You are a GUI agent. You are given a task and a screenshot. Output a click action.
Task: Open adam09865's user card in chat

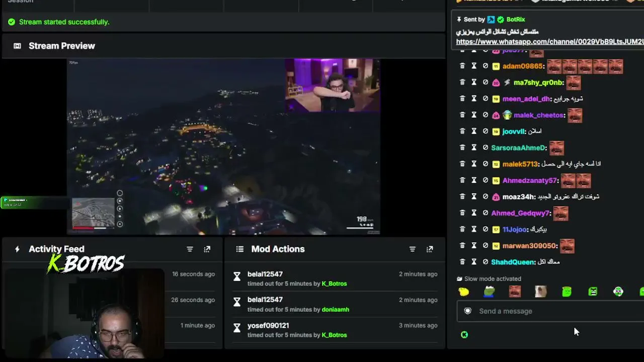(523, 66)
